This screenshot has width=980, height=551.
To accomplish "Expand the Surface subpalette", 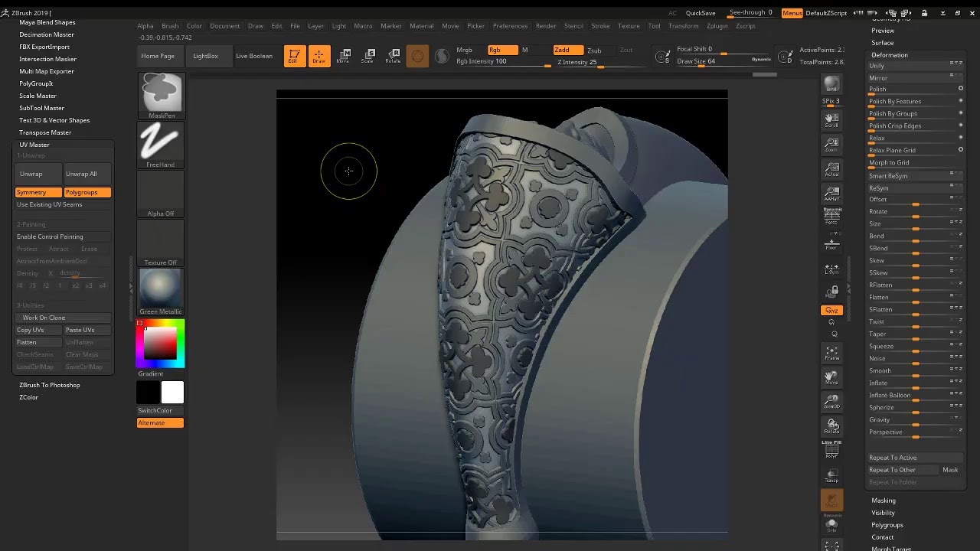I will (x=883, y=43).
